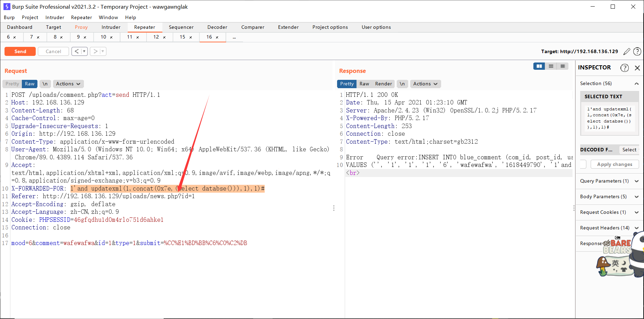Select top-bottom layout view icon

point(551,66)
